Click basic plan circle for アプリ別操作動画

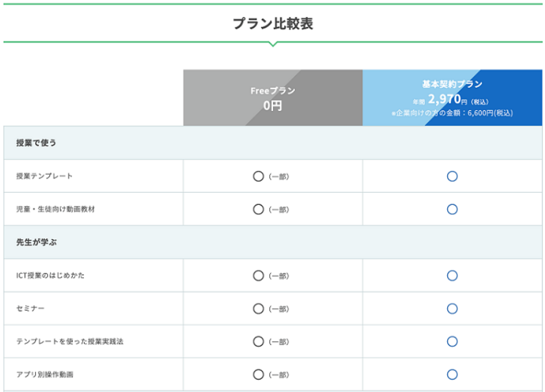452,374
